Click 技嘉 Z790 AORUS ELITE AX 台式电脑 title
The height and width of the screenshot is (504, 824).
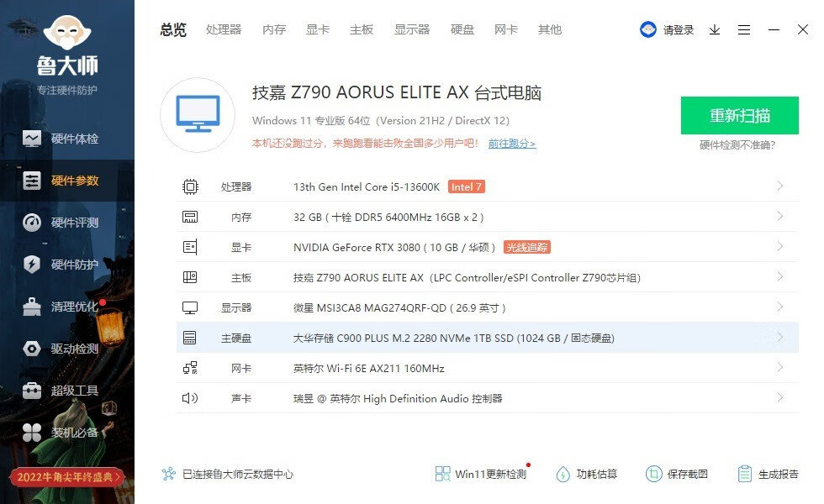[396, 92]
